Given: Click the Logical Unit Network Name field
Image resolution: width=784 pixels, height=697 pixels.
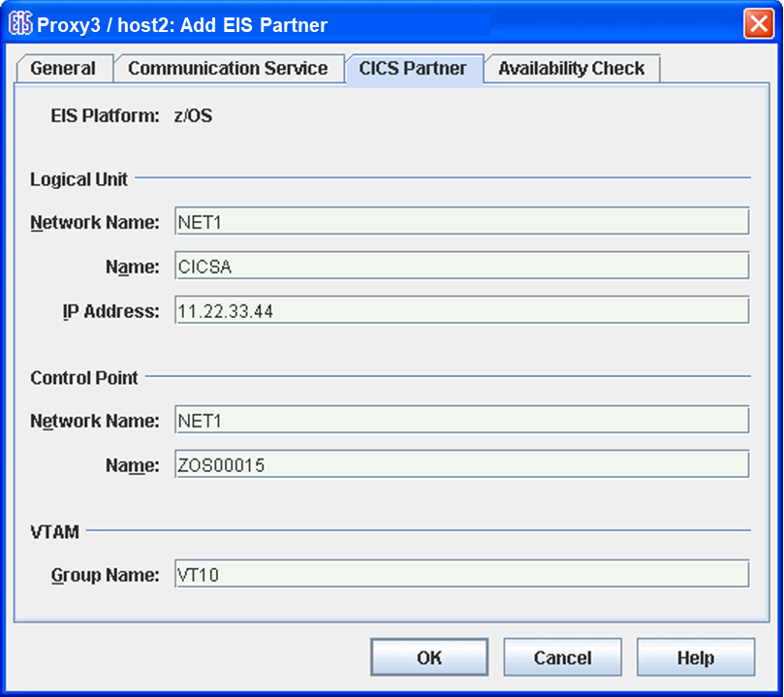Looking at the screenshot, I should coord(461,222).
